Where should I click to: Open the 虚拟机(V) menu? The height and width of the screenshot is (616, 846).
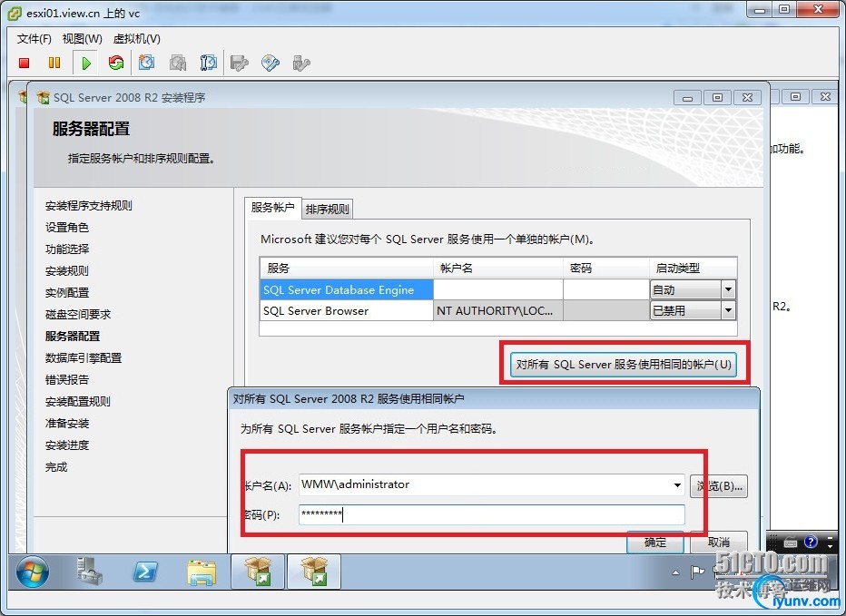coord(136,39)
